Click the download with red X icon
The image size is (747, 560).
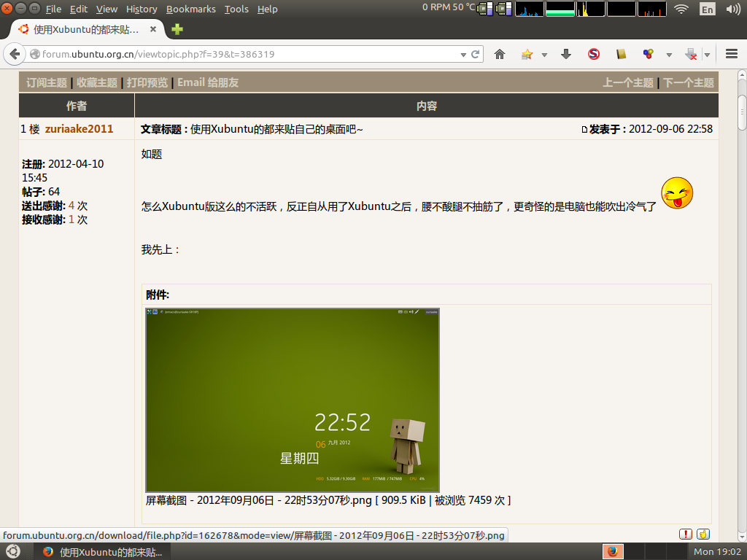[691, 54]
